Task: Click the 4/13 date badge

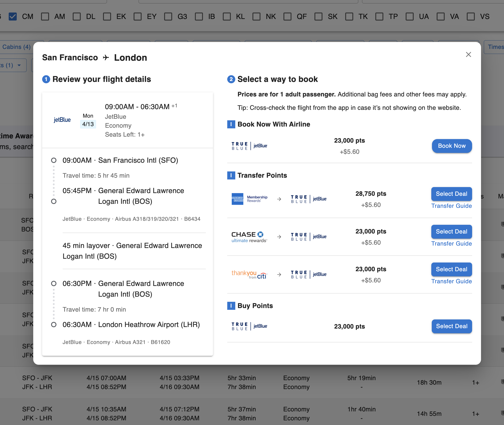Action: click(88, 124)
